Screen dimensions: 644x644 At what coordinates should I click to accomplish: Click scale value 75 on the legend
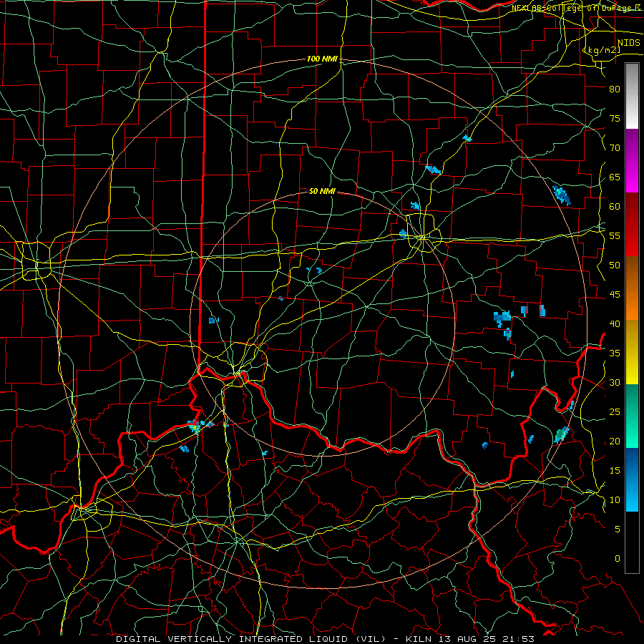615,119
